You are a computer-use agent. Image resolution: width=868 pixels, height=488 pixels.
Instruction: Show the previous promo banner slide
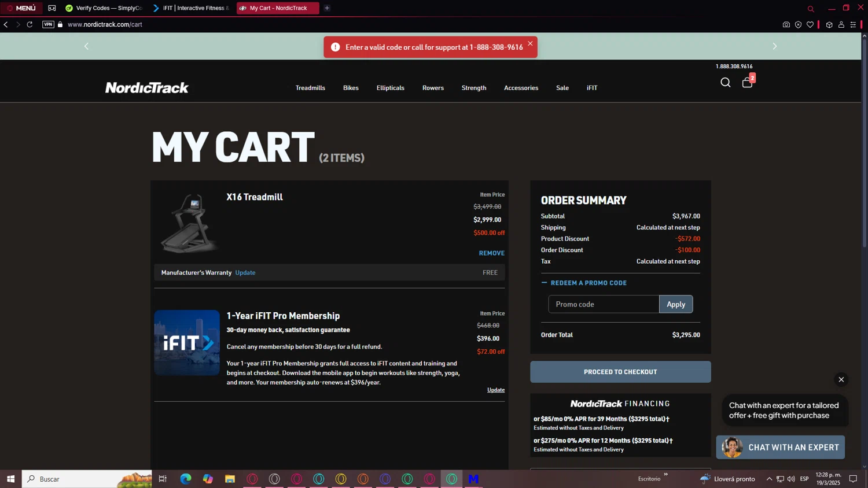pos(86,46)
